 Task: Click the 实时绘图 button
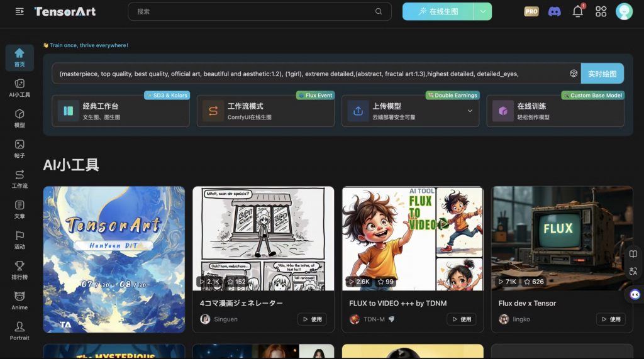coord(602,74)
